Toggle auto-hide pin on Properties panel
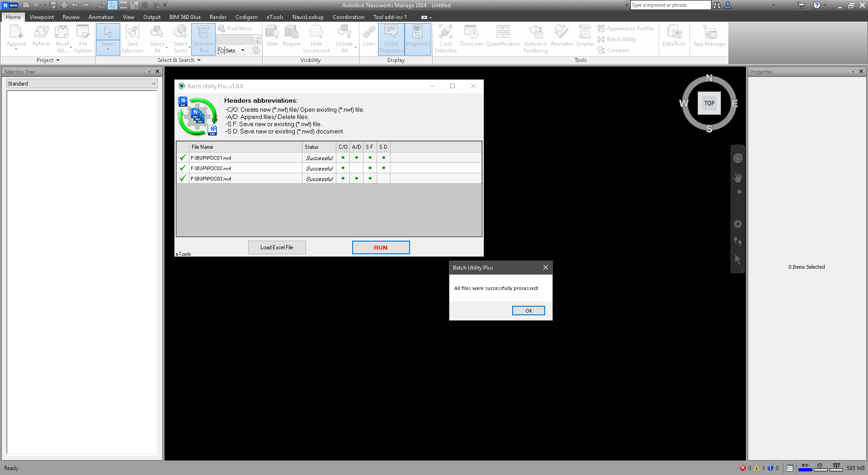Screen dimensions: 868x475 [x=852, y=71]
